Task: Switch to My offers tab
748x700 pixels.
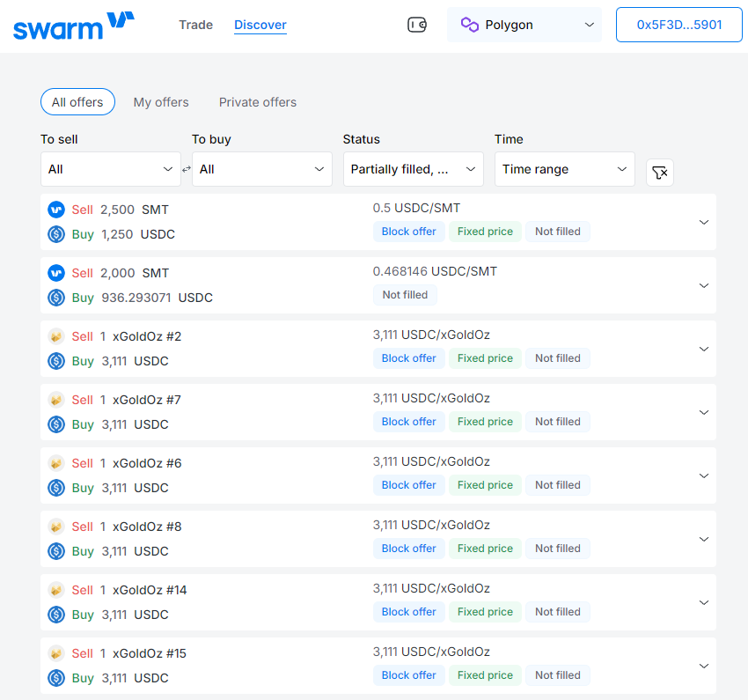Action: (x=161, y=102)
